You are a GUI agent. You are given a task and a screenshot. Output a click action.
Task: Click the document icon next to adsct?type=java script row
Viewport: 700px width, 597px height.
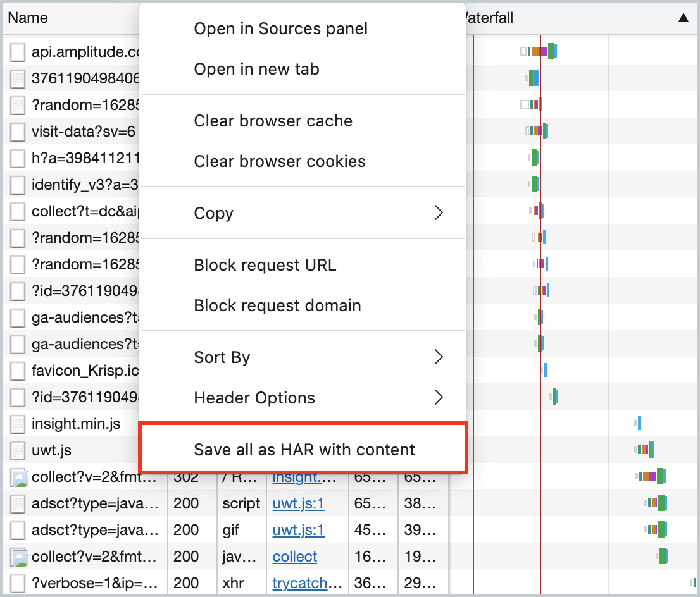click(17, 503)
